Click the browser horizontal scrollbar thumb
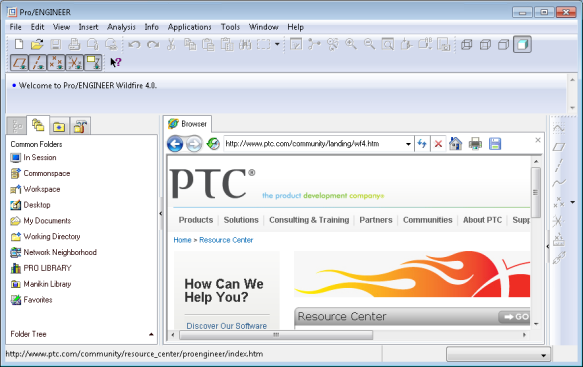 [276, 335]
